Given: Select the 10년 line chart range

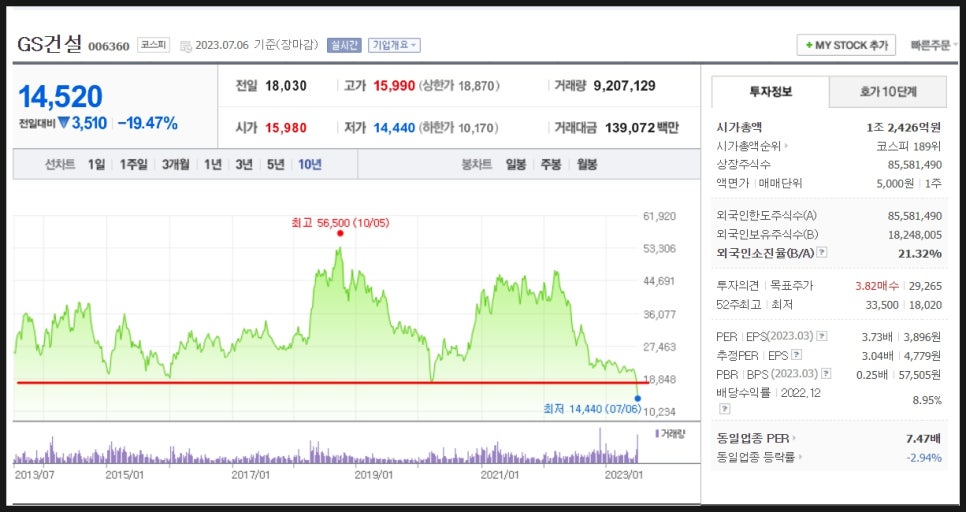Looking at the screenshot, I should tap(310, 165).
